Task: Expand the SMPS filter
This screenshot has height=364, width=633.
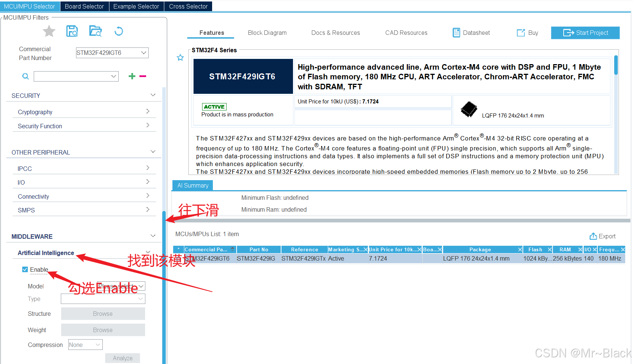Action: (148, 209)
